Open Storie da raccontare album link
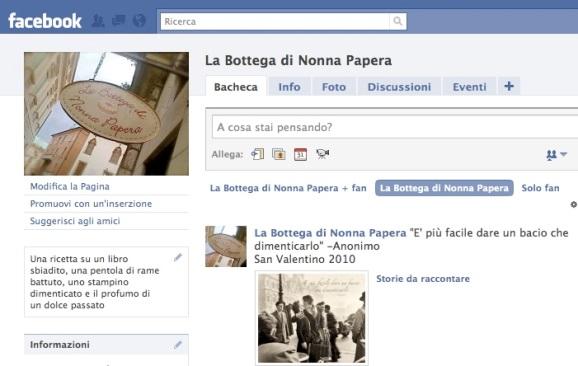 [423, 279]
